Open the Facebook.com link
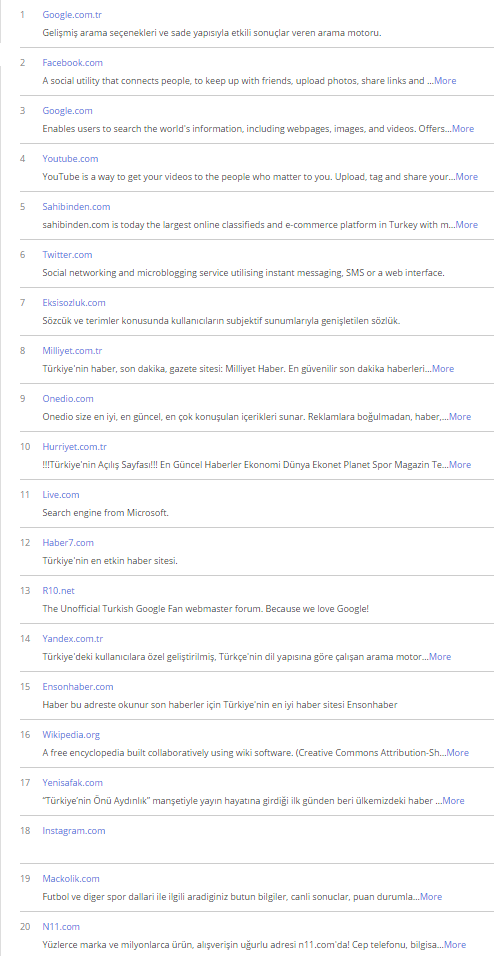Screen dimensions: 494x956 [72, 63]
